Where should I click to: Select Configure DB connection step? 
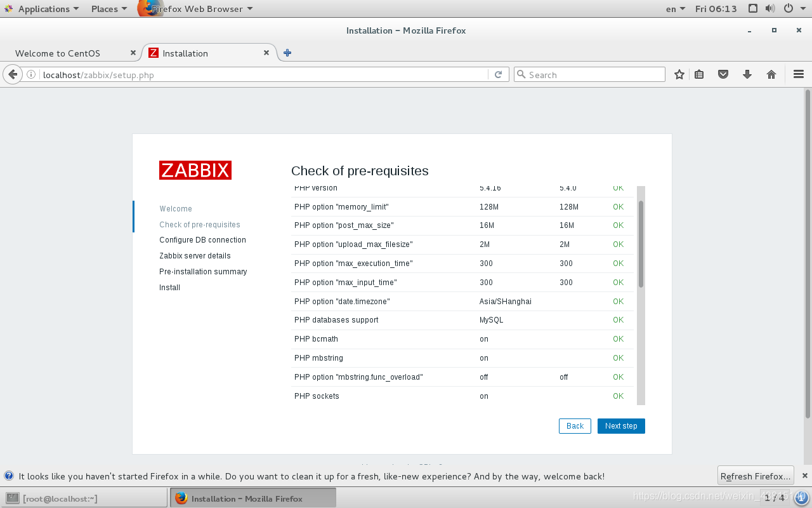(x=202, y=239)
